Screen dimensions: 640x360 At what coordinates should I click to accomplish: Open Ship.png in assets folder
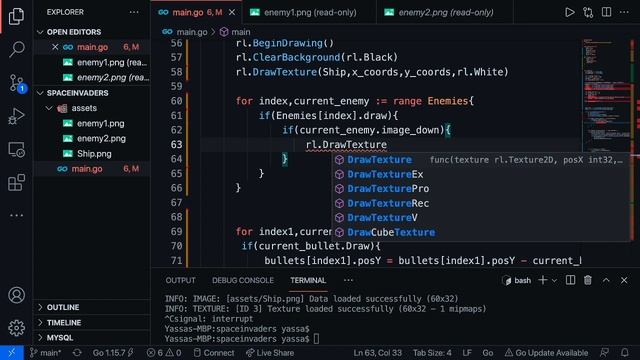coord(91,154)
